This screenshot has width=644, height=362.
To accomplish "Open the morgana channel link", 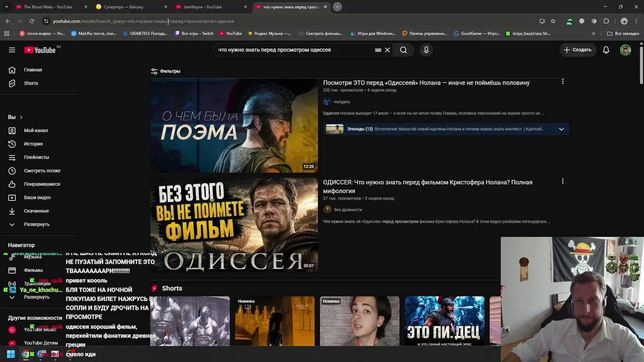I will [342, 102].
